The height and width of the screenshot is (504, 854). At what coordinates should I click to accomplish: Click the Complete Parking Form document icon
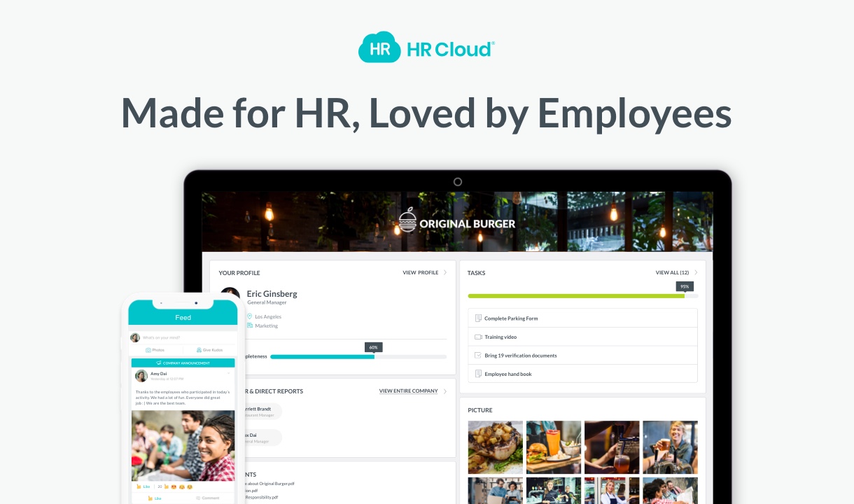coord(478,318)
